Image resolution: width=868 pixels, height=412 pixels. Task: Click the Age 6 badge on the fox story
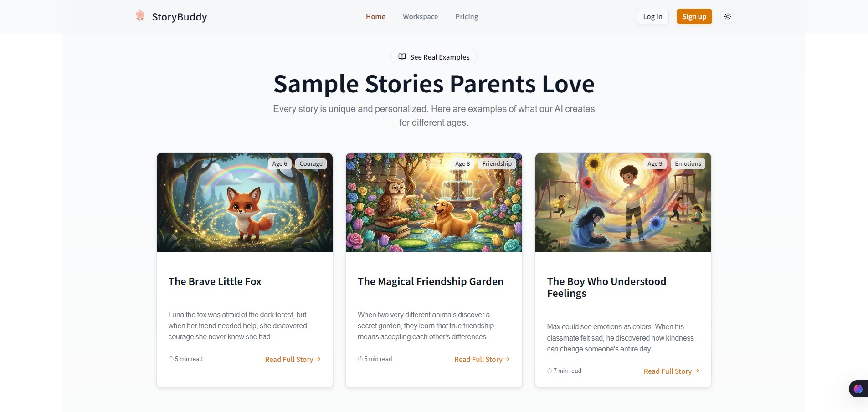(279, 163)
